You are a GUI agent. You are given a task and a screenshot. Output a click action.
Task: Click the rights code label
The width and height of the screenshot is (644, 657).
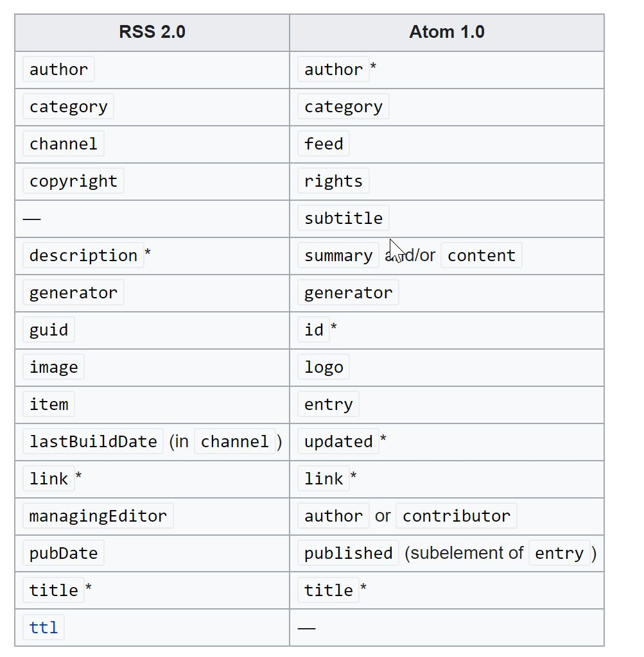333,181
